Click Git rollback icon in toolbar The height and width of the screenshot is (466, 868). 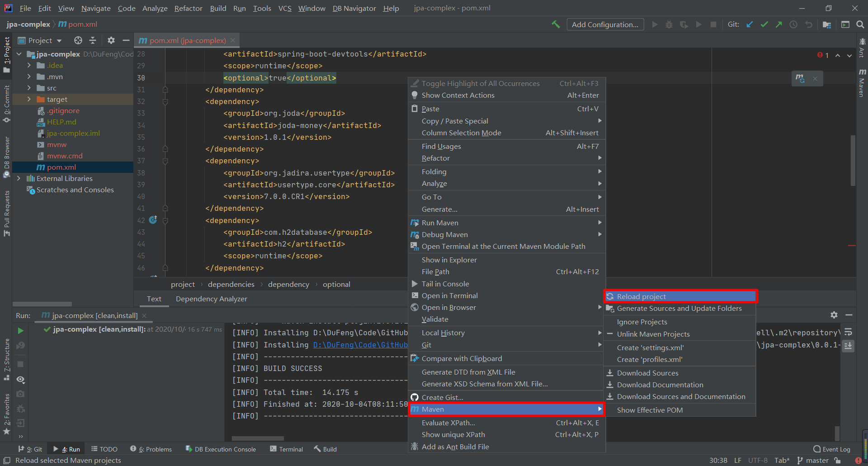click(808, 24)
